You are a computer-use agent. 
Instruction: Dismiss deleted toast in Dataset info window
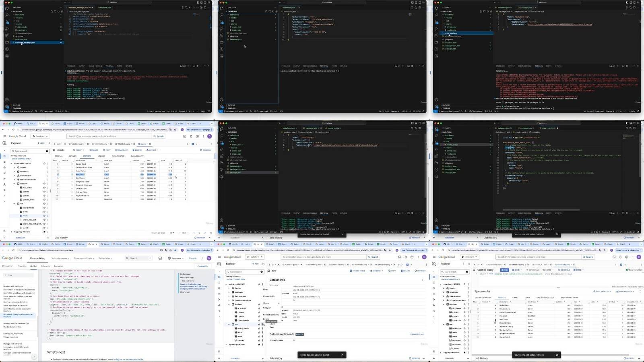click(x=343, y=355)
